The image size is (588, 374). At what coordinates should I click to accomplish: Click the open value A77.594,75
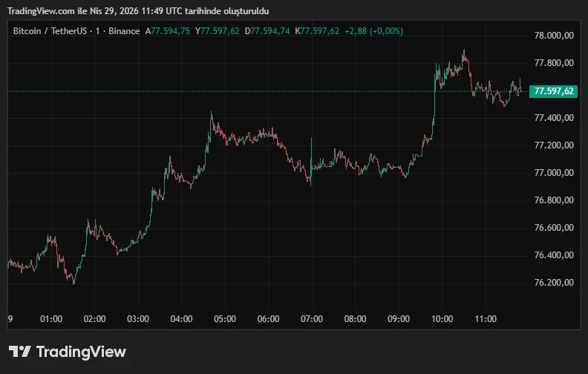[x=167, y=31]
